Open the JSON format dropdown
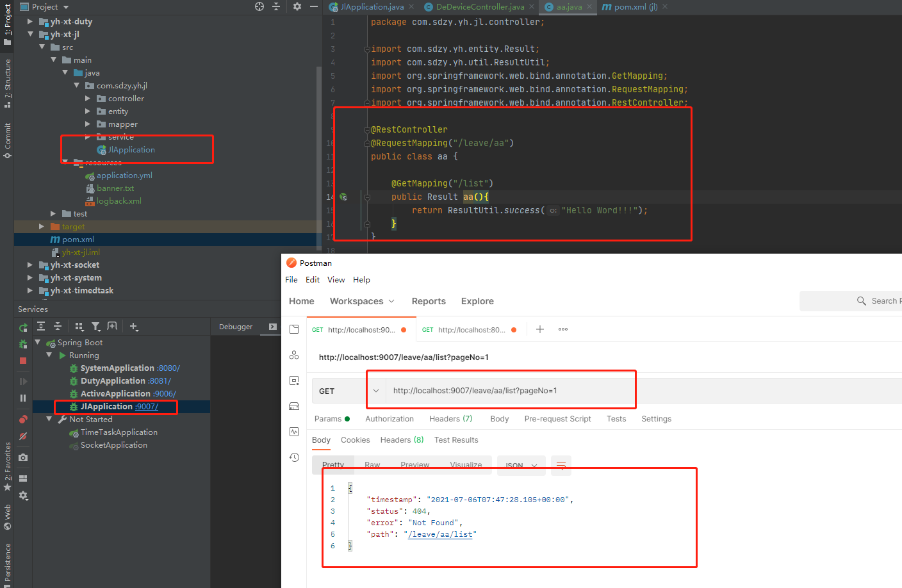 pyautogui.click(x=521, y=466)
